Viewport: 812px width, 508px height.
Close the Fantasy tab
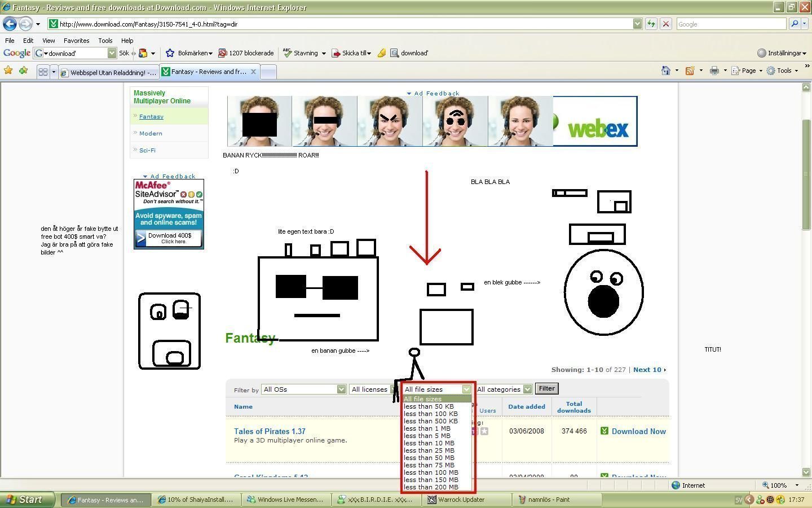[x=253, y=72]
